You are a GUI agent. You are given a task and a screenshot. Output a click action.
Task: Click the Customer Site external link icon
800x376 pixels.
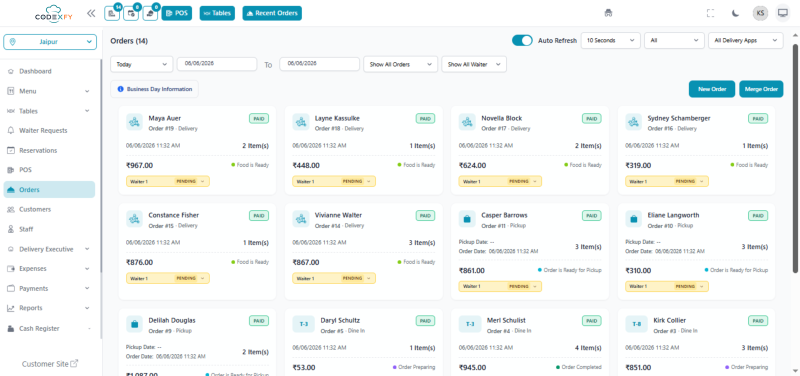point(74,364)
